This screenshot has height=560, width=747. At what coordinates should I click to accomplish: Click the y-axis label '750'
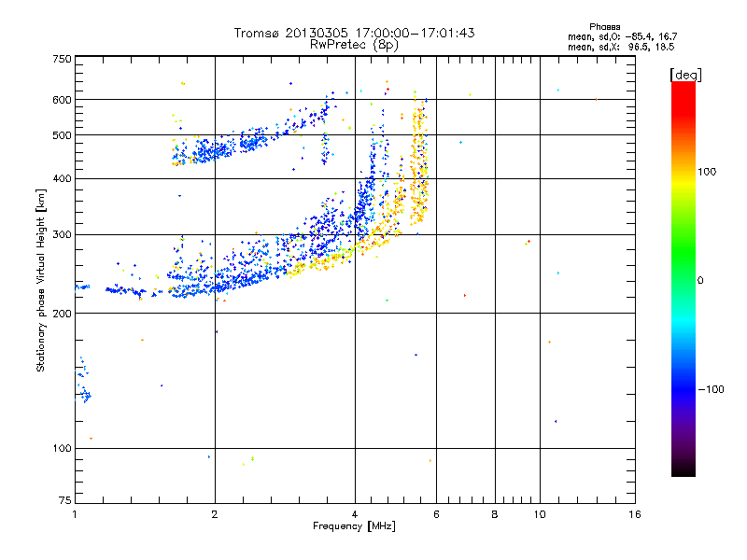[62, 59]
